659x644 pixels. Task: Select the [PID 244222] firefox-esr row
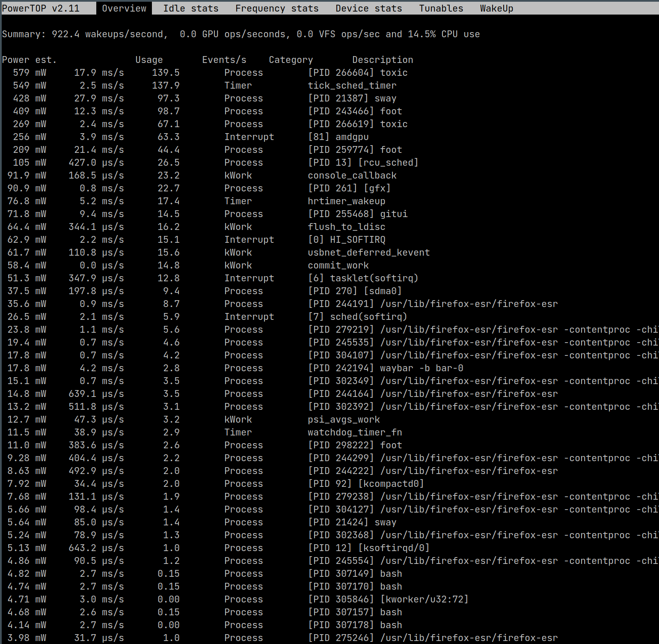pos(329,471)
